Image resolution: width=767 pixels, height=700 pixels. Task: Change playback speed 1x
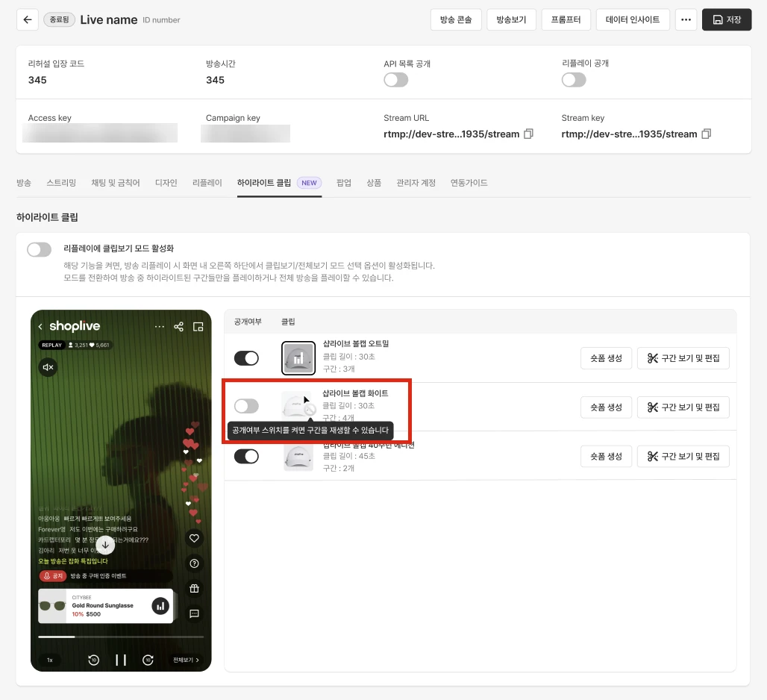[50, 660]
